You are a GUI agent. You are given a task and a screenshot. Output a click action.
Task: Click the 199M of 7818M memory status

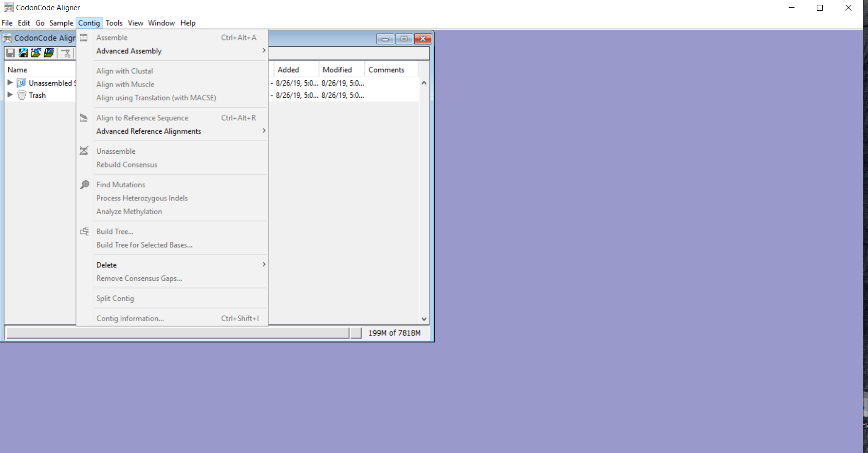pos(394,333)
